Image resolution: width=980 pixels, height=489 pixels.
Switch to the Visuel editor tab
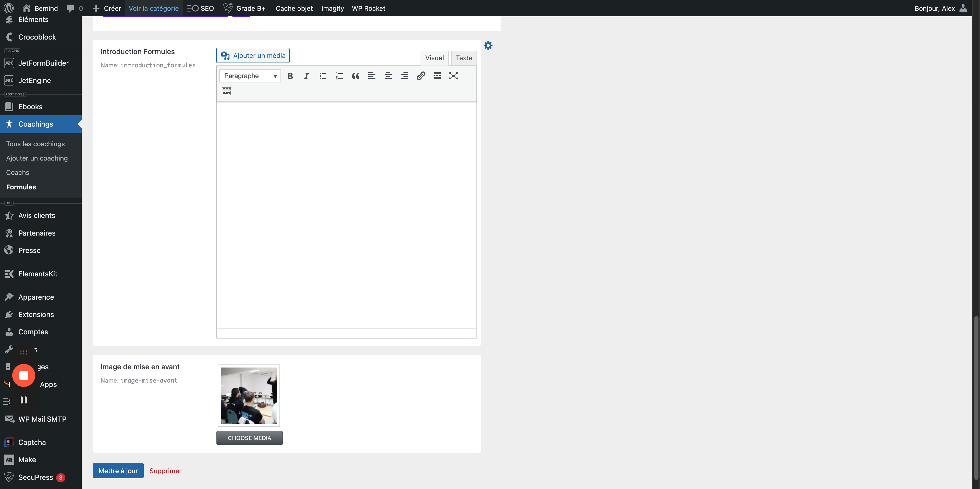[x=434, y=58]
